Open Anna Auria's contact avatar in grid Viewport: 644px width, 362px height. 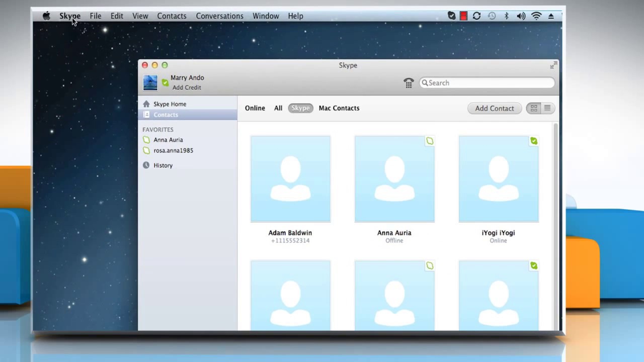click(394, 178)
